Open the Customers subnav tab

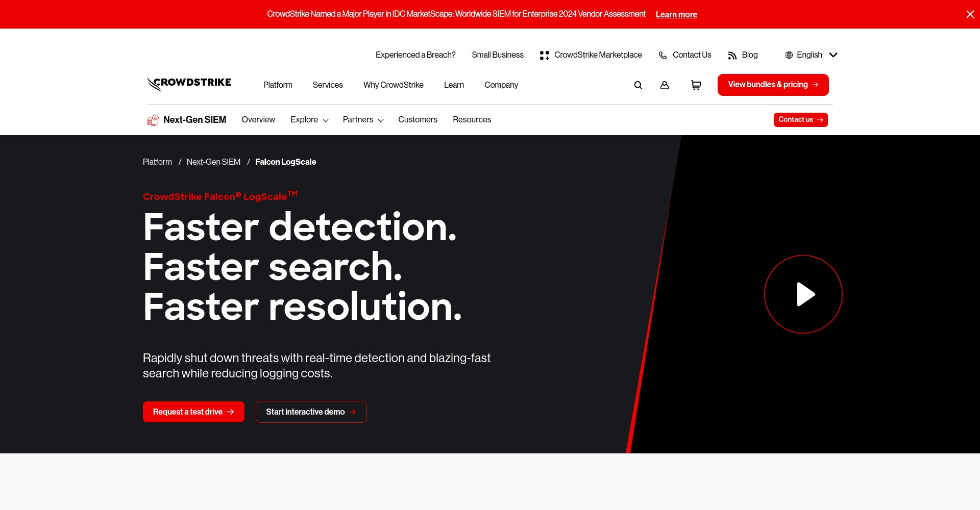pyautogui.click(x=418, y=120)
